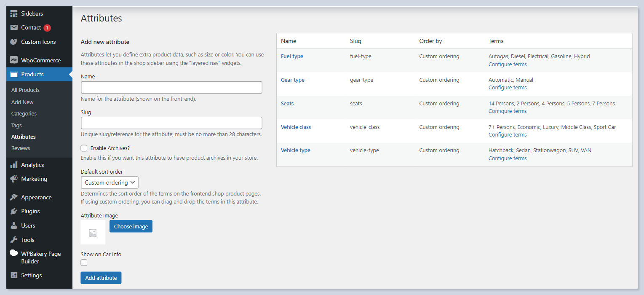Enable the Archives checkbox
Screen dimensions: 644x295
point(84,148)
